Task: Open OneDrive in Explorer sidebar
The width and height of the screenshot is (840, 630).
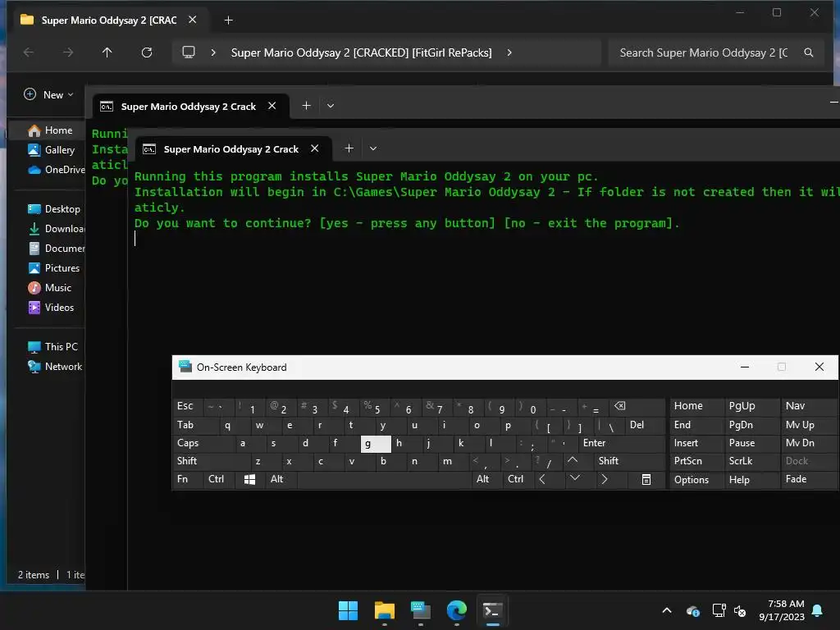Action: (x=56, y=170)
